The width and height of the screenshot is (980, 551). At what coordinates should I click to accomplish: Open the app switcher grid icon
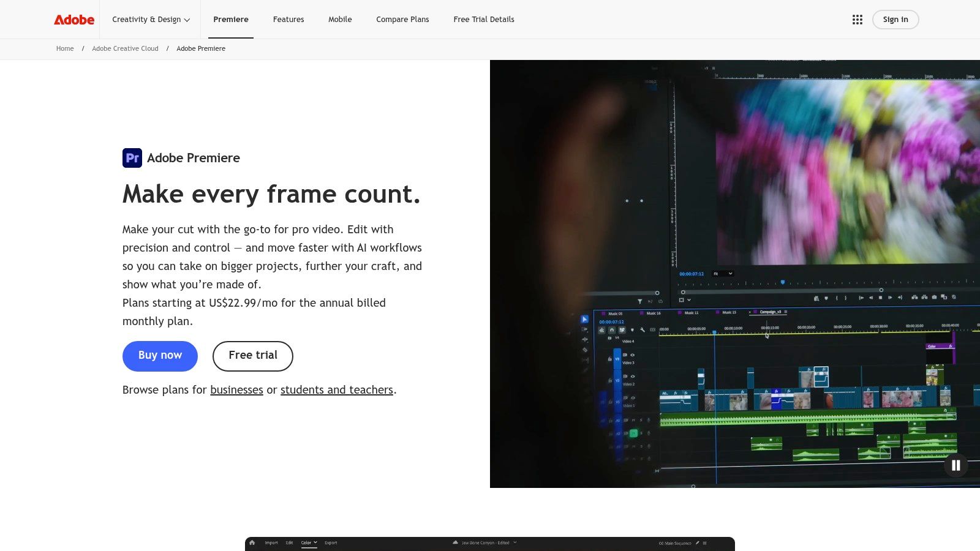click(858, 20)
